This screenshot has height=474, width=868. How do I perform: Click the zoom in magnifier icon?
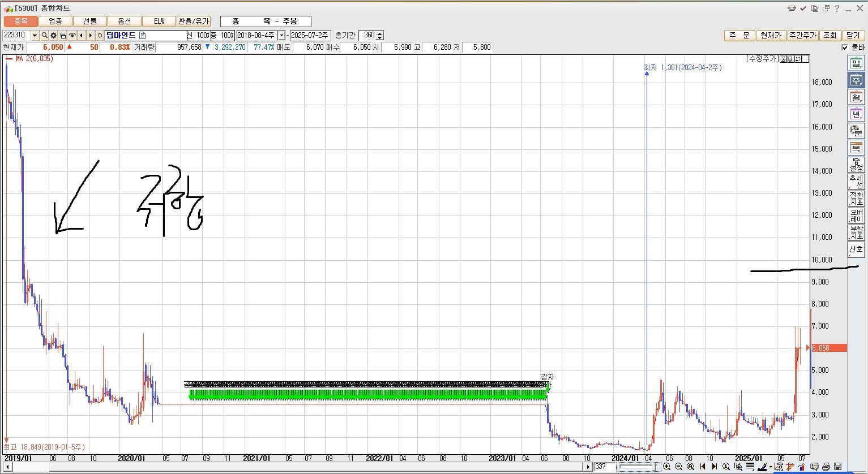tap(666, 467)
